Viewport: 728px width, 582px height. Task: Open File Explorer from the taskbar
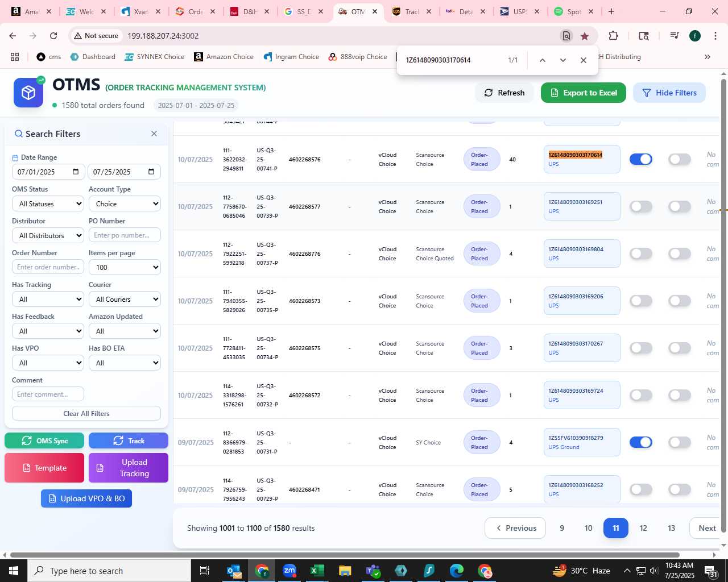[x=345, y=571]
